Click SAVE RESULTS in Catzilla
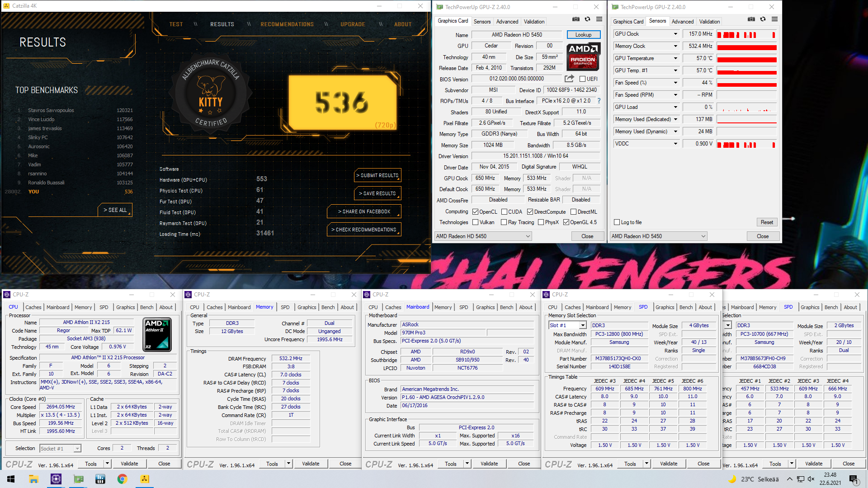This screenshot has height=488, width=868. pyautogui.click(x=377, y=193)
